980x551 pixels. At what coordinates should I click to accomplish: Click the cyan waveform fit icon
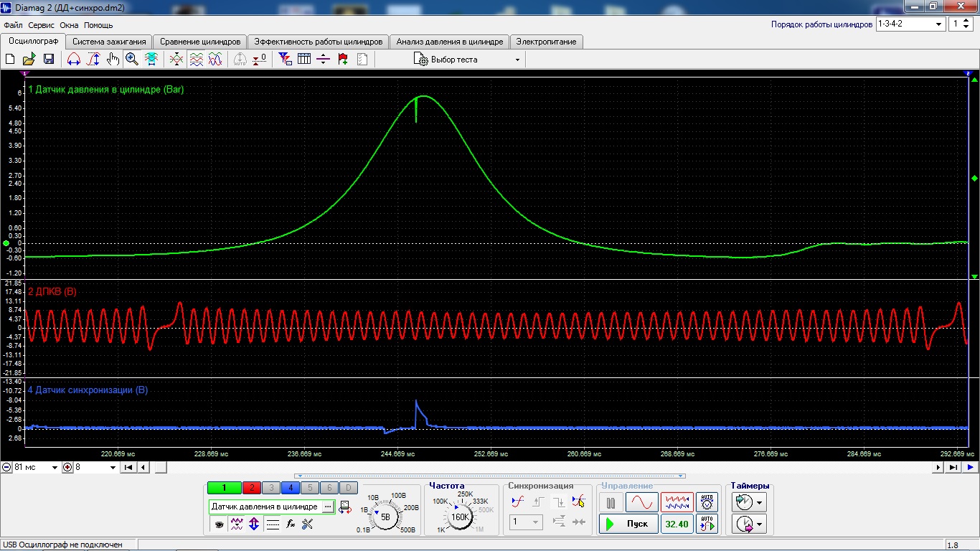[x=151, y=60]
